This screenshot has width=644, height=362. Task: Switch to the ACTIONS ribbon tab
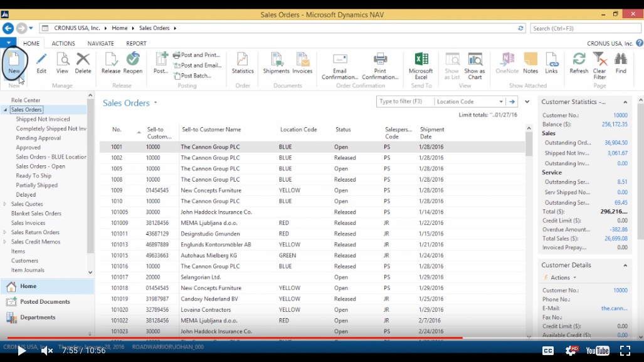coord(63,43)
